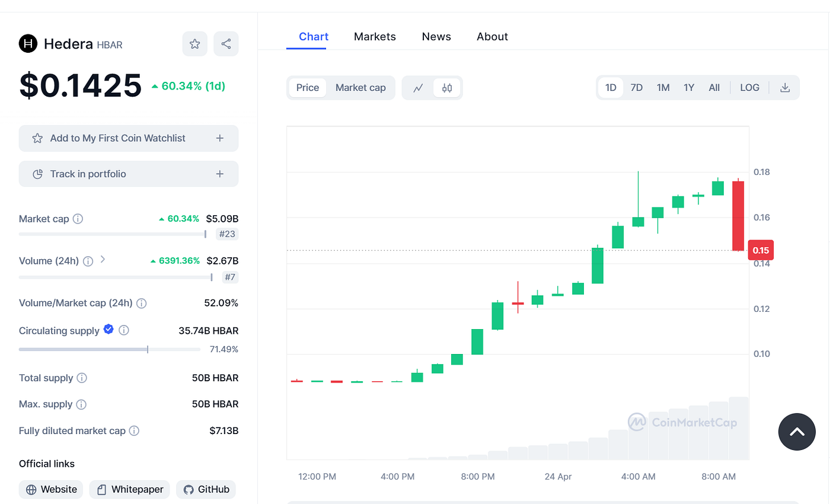Share the Hedera page
The width and height of the screenshot is (830, 504).
226,44
